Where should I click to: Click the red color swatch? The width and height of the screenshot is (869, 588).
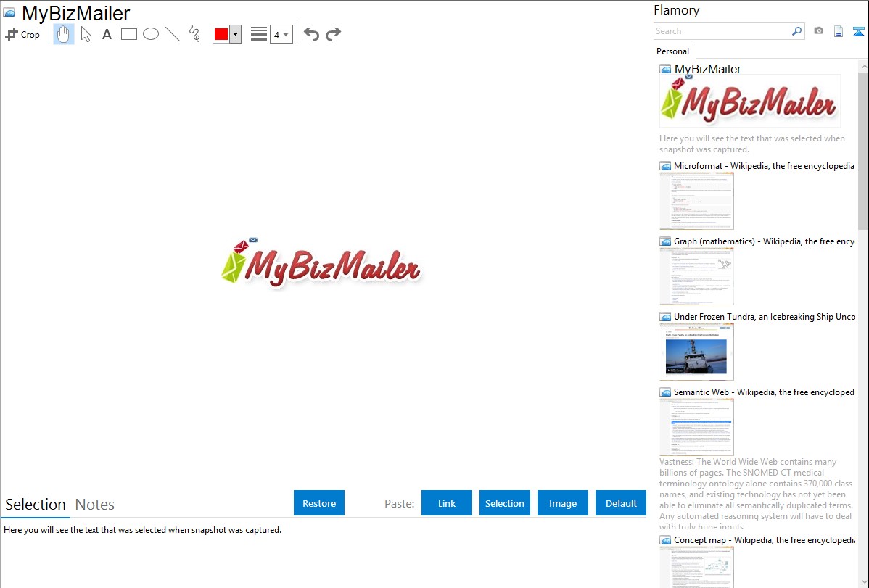point(221,34)
